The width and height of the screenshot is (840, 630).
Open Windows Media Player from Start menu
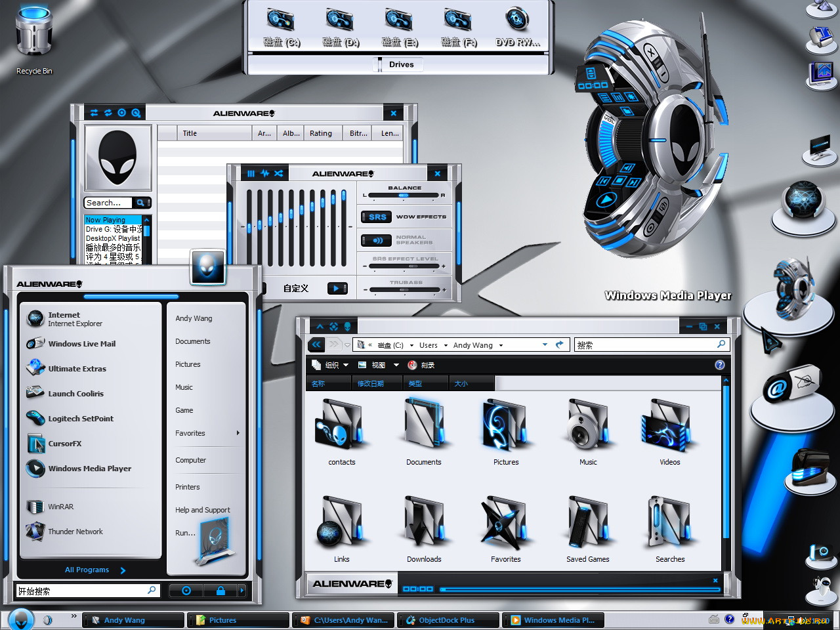[x=91, y=469]
